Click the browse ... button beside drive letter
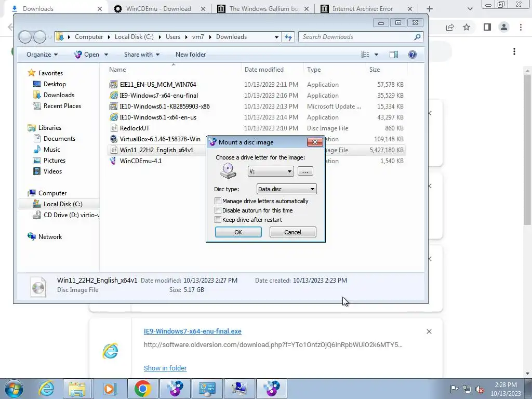 click(x=305, y=171)
